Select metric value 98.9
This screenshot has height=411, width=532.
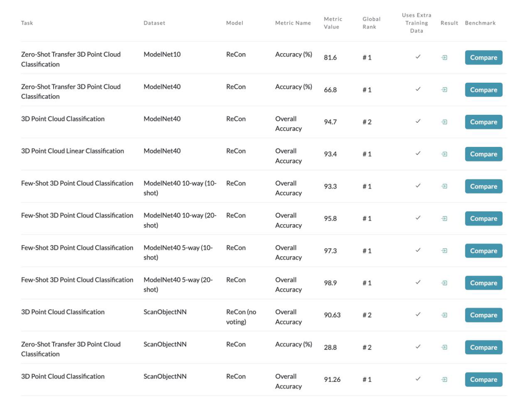(x=330, y=283)
